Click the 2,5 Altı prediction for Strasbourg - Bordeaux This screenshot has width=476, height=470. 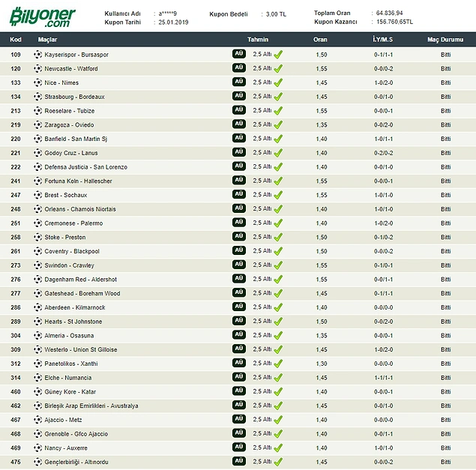click(x=262, y=96)
